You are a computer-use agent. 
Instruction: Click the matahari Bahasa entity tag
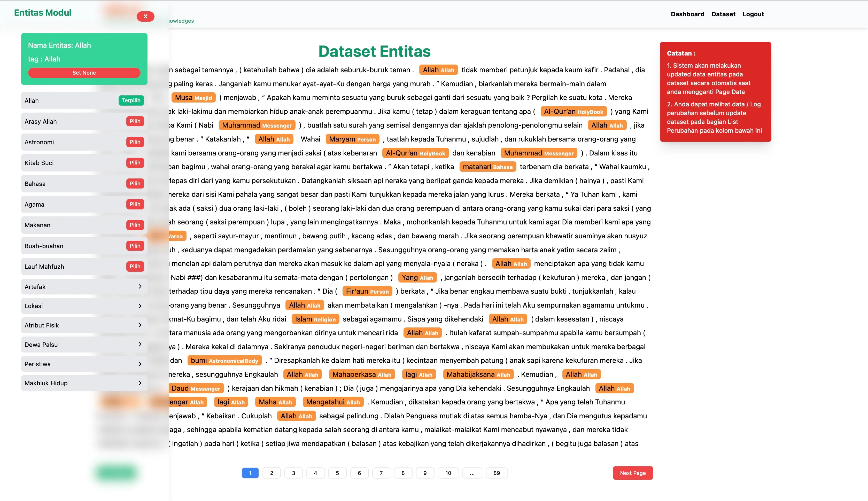[x=487, y=167]
